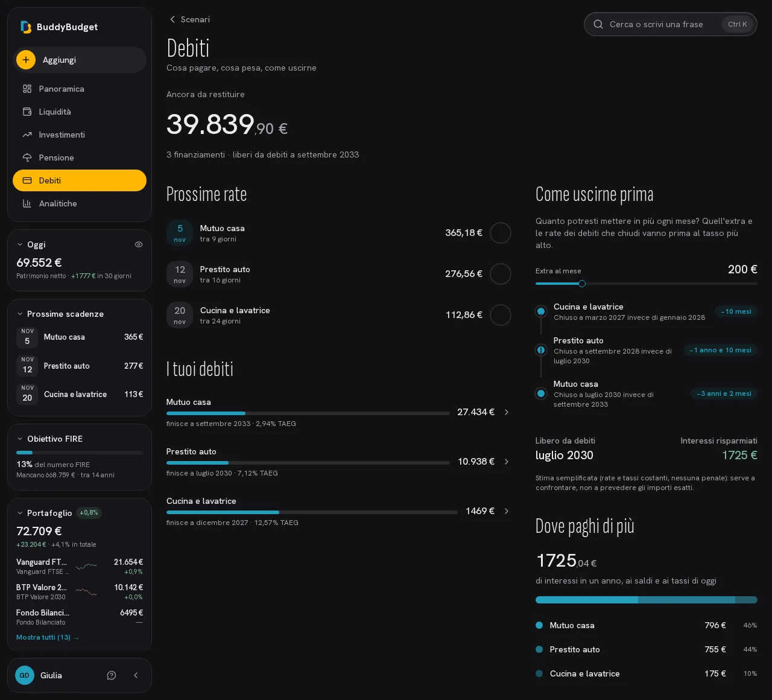Collapse the Obiettivo FIRE widget
The image size is (772, 700).
tap(20, 439)
